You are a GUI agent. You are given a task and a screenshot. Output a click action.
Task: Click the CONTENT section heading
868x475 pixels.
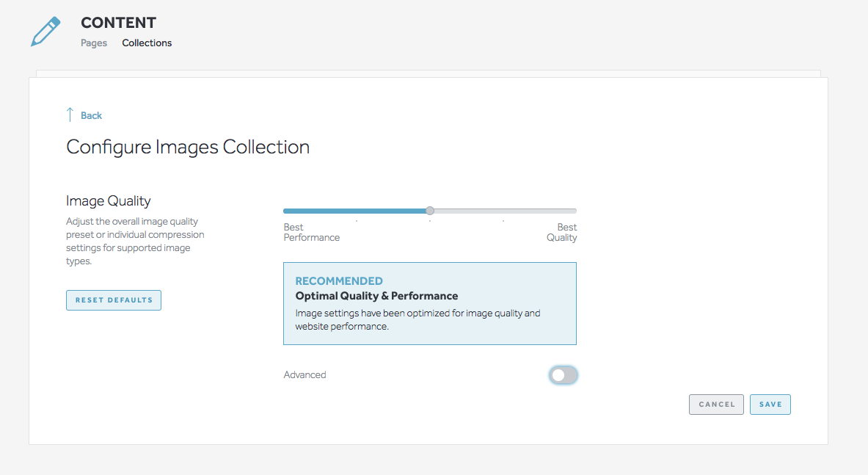pos(118,23)
